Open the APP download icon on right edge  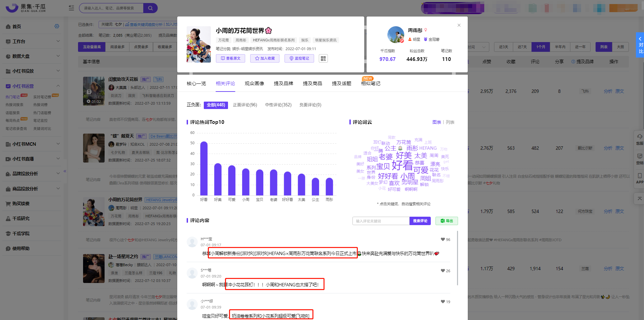(x=639, y=178)
